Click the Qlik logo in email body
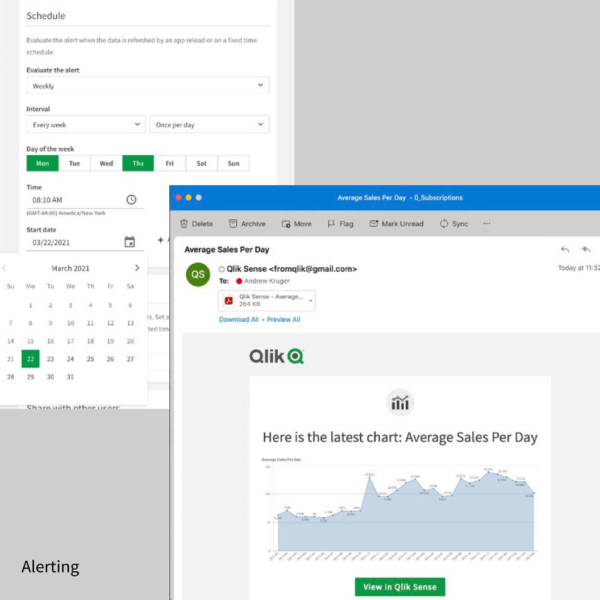Viewport: 600px width, 600px height. [277, 356]
